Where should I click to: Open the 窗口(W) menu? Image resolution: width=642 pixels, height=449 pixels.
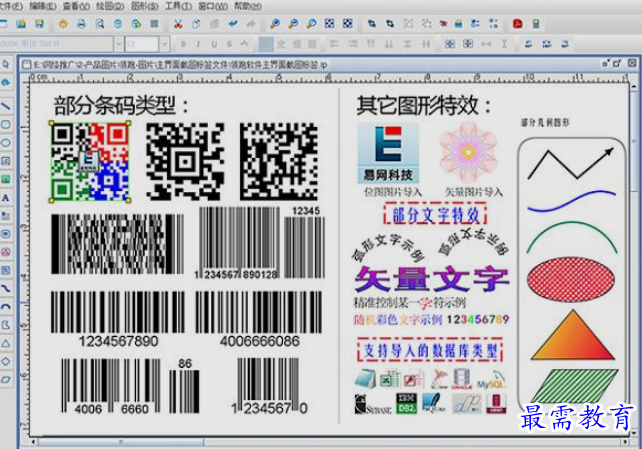[213, 6]
